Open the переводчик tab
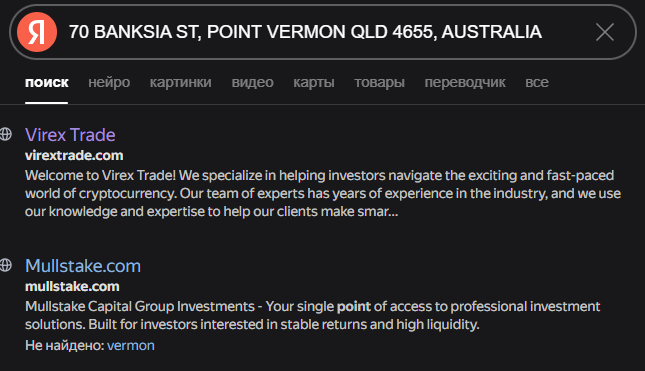 (x=465, y=82)
